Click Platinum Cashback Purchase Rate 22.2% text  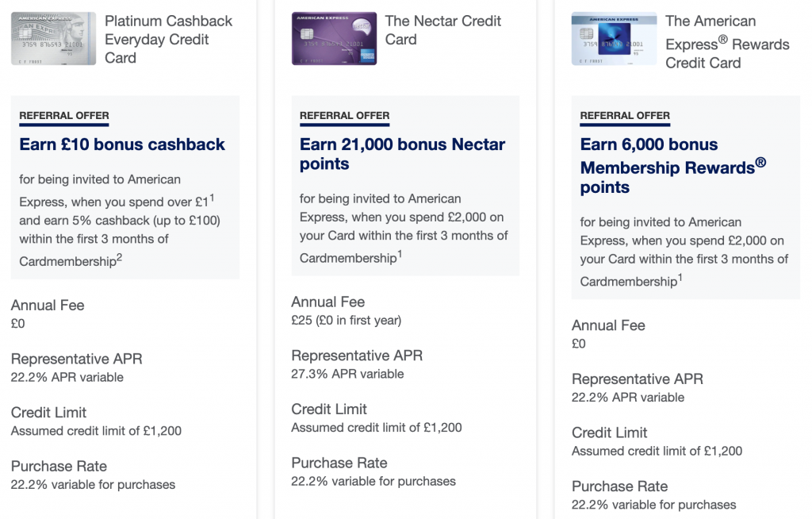94,485
